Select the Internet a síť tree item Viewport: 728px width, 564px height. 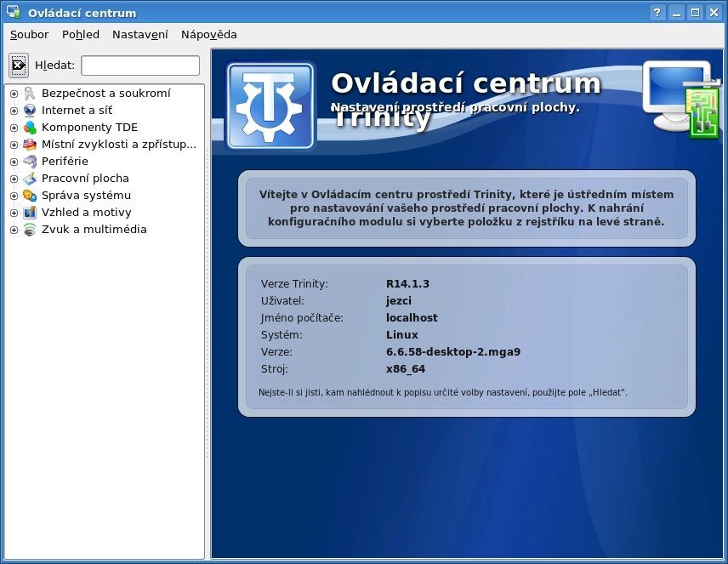77,111
